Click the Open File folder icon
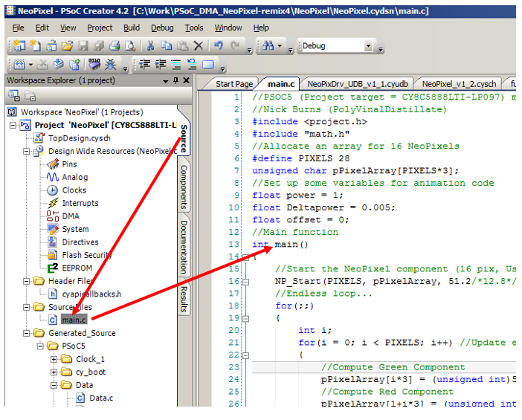Screen dimensions: 522x420 click(x=67, y=45)
